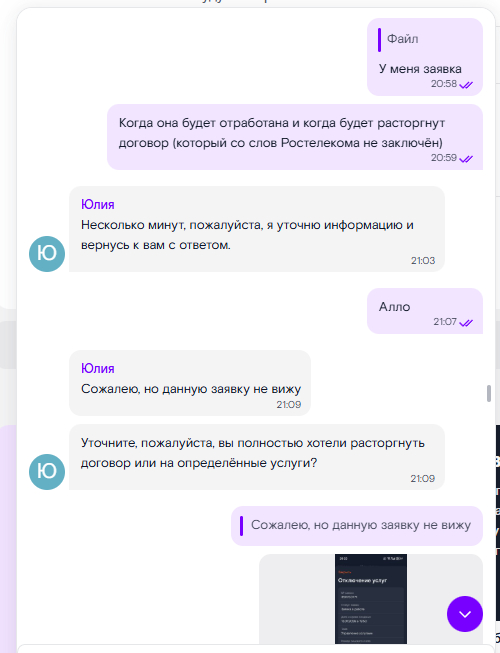Click the message "Сожалею, но данную заявку не вижу" from Юлия
This screenshot has width=500, height=653.
click(x=190, y=383)
